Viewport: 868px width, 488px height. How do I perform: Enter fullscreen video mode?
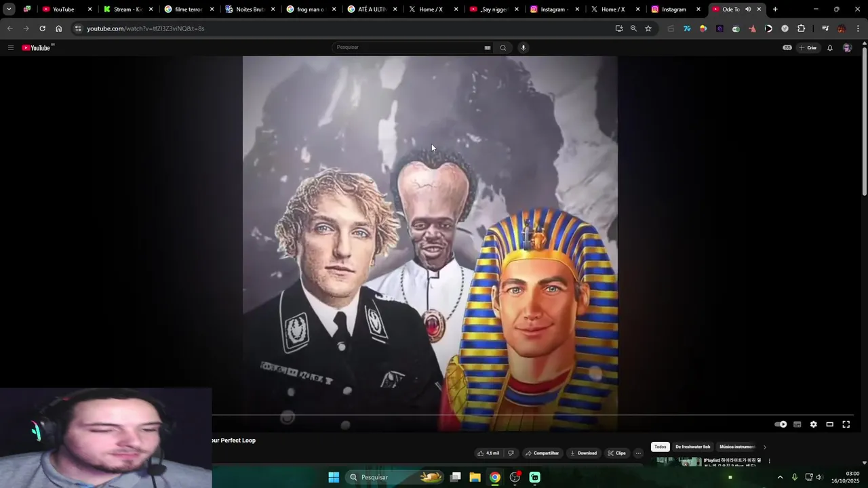coord(846,424)
